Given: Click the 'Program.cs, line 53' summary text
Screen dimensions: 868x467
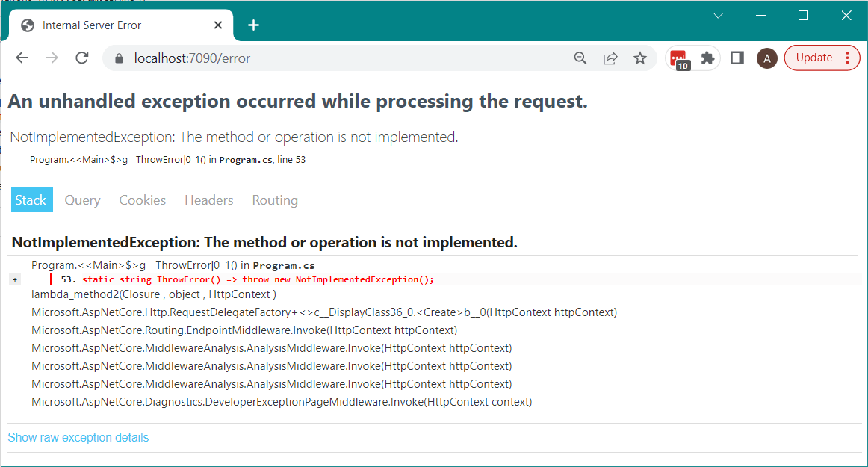Looking at the screenshot, I should coord(262,160).
